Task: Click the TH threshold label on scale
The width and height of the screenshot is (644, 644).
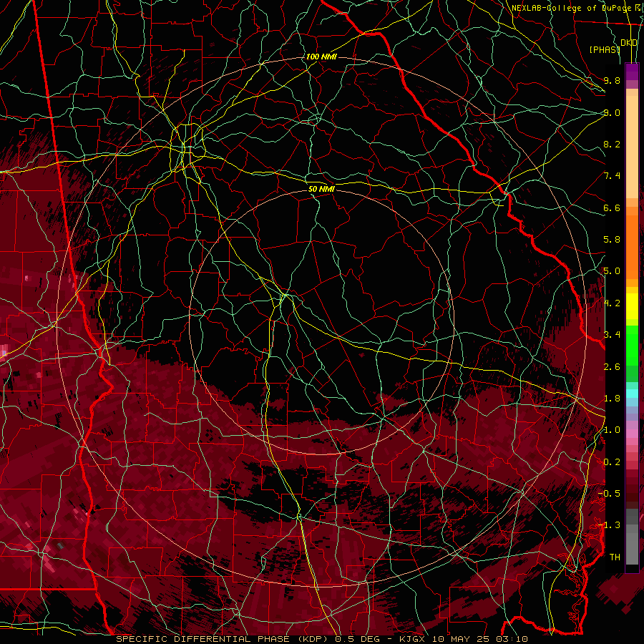Action: click(x=615, y=557)
